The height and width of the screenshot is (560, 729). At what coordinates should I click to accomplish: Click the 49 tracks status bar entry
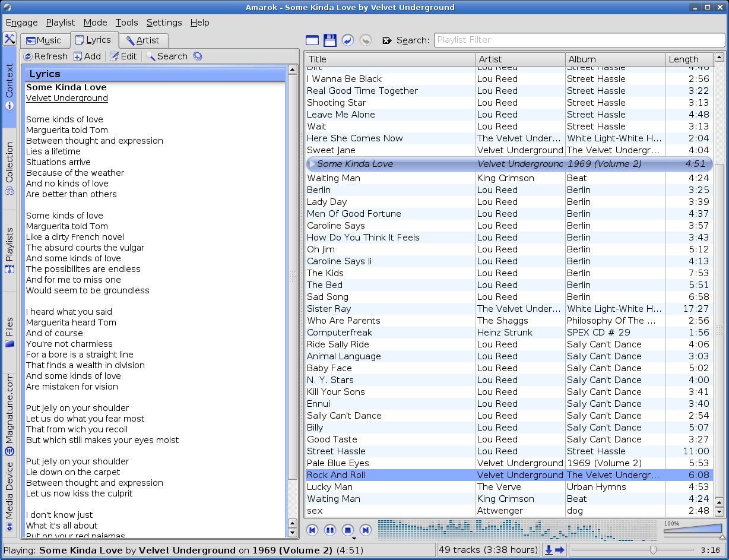coord(488,550)
